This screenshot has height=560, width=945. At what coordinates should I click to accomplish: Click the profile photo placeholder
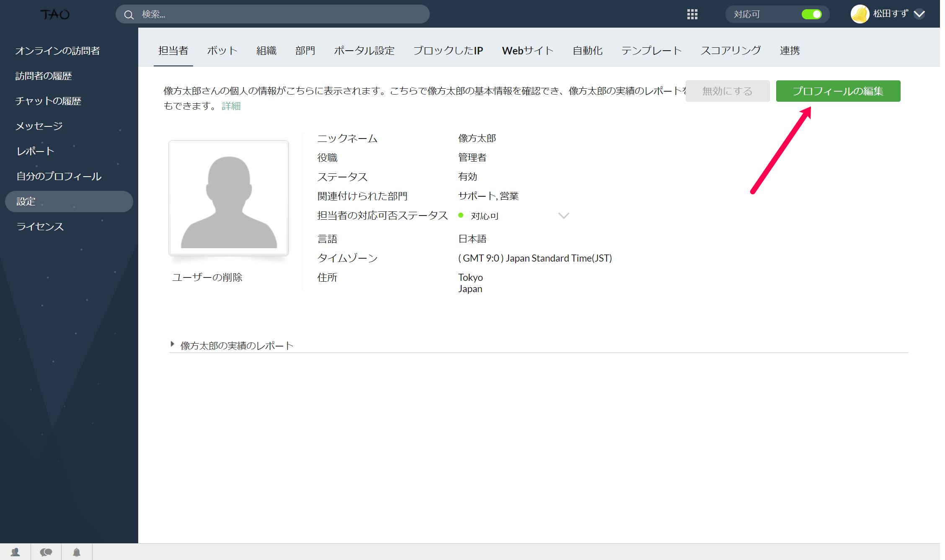pos(229,198)
